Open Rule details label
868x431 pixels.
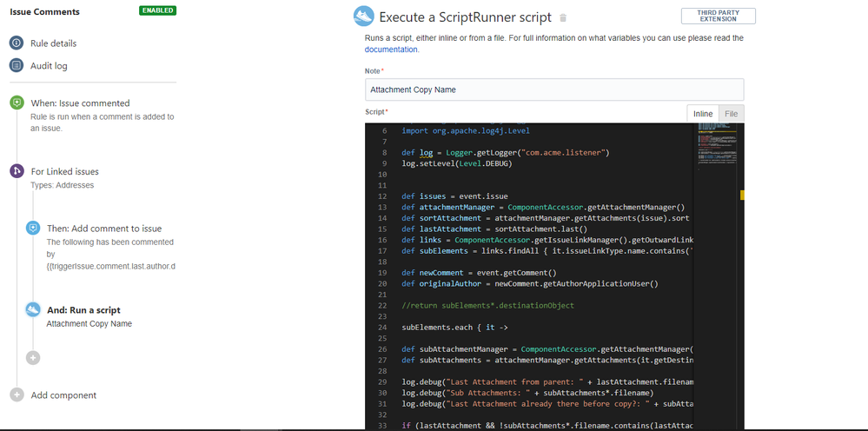tap(54, 43)
